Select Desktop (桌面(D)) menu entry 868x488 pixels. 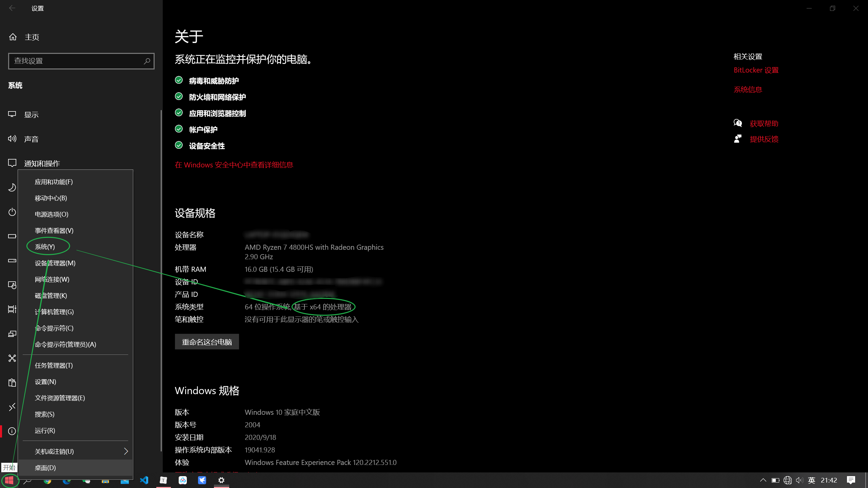click(x=75, y=468)
